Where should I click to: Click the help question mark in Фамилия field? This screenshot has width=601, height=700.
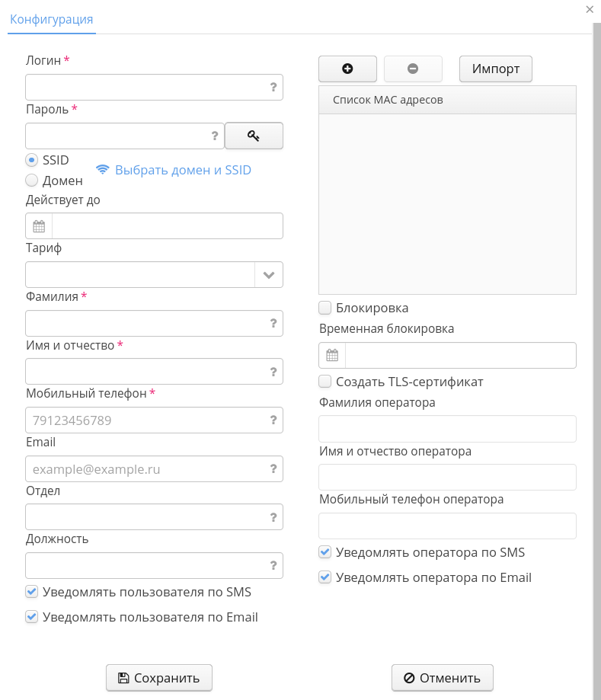point(273,324)
